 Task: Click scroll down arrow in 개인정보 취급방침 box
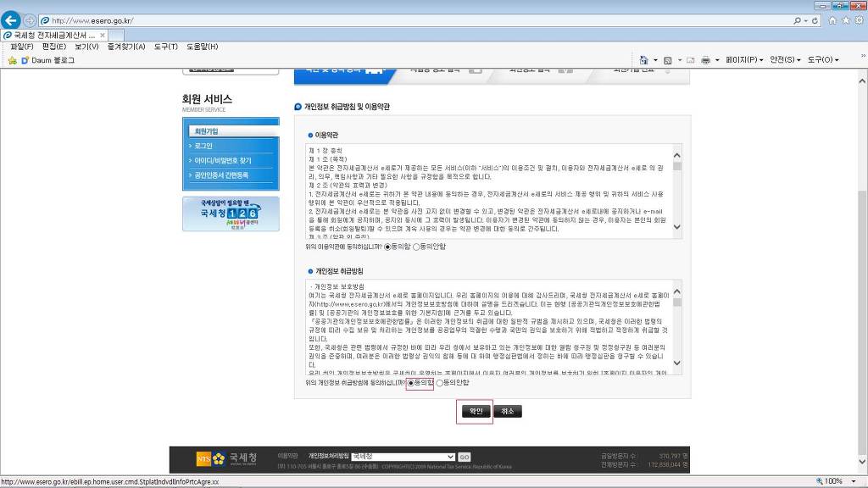coord(677,363)
